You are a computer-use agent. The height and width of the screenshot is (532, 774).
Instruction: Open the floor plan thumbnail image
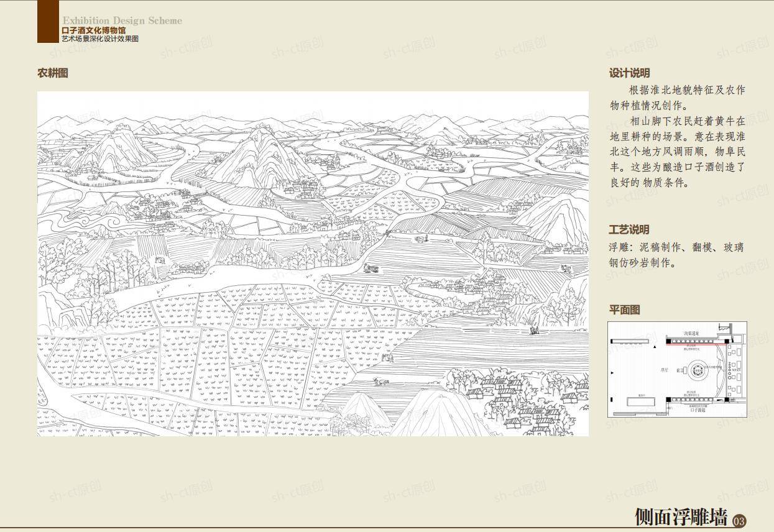(677, 369)
